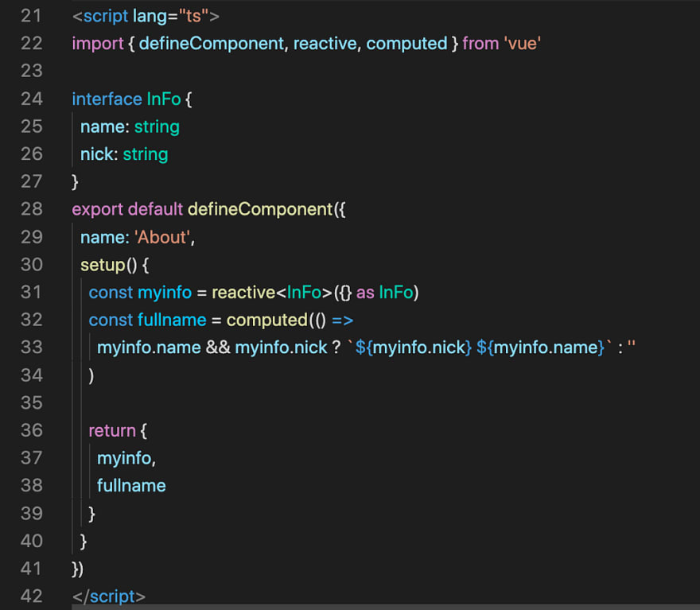Click 'myinfo,' on line 37
700x610 pixels.
(126, 459)
